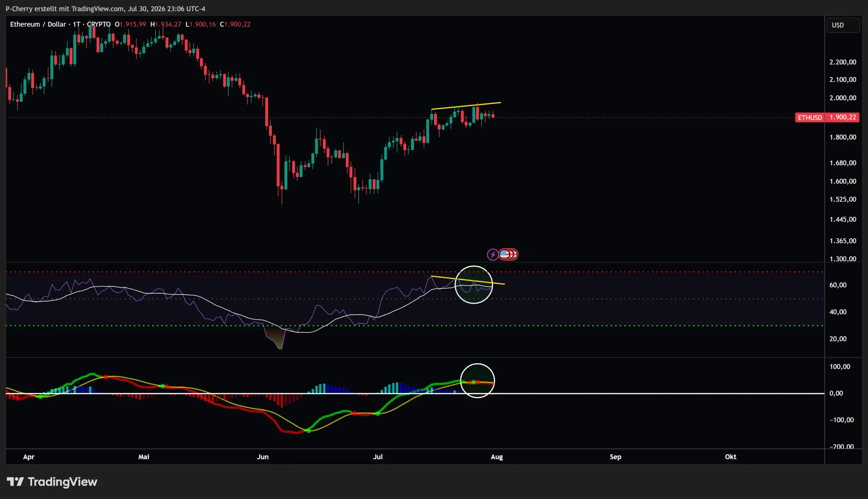The width and height of the screenshot is (868, 499).
Task: Click the 'Apr' label on the time axis
Action: [x=29, y=457]
